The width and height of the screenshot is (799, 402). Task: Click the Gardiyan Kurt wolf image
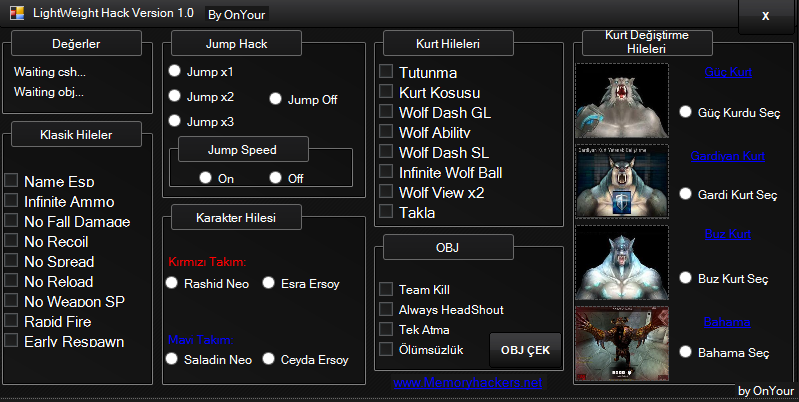click(622, 181)
